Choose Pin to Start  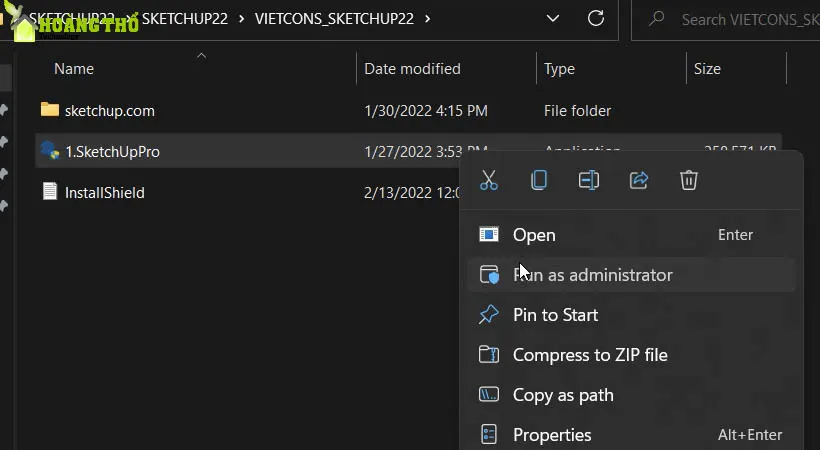pyautogui.click(x=631, y=315)
